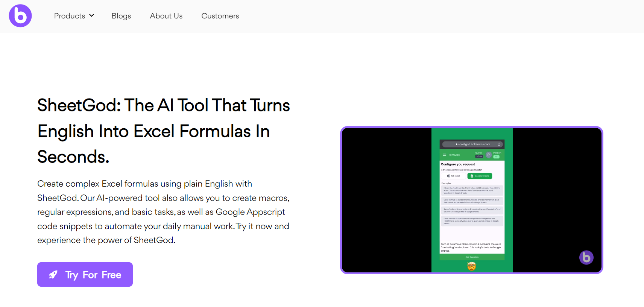The width and height of the screenshot is (644, 307).
Task: Expand the Products dropdown menu
Action: [74, 16]
